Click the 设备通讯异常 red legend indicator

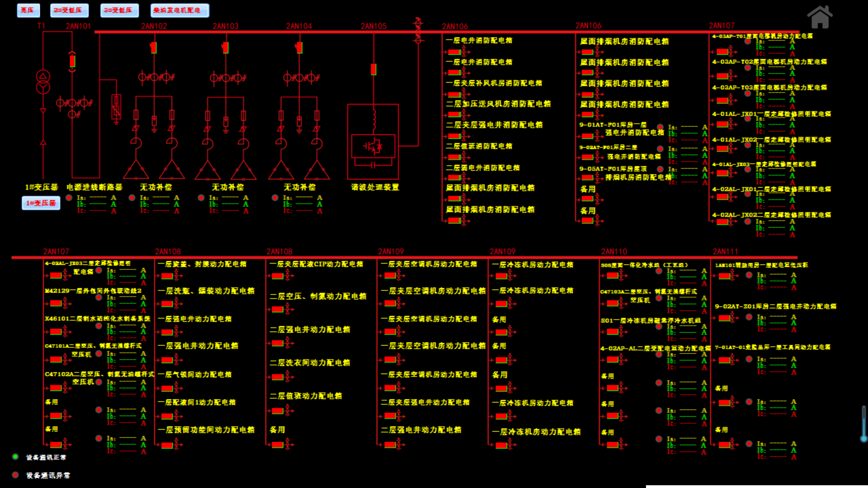(x=15, y=475)
